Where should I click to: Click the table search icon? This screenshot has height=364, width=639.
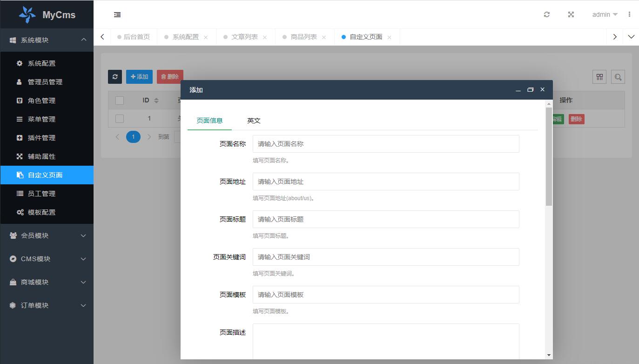618,77
